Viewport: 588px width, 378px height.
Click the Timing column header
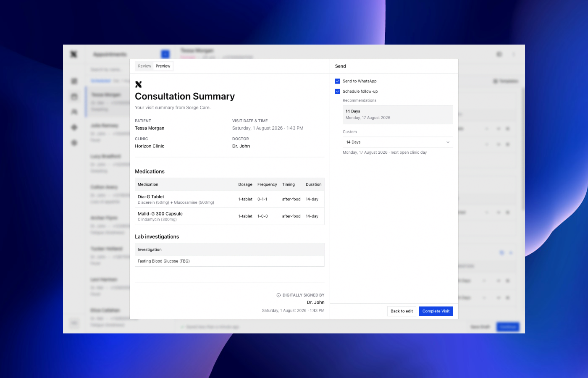289,184
